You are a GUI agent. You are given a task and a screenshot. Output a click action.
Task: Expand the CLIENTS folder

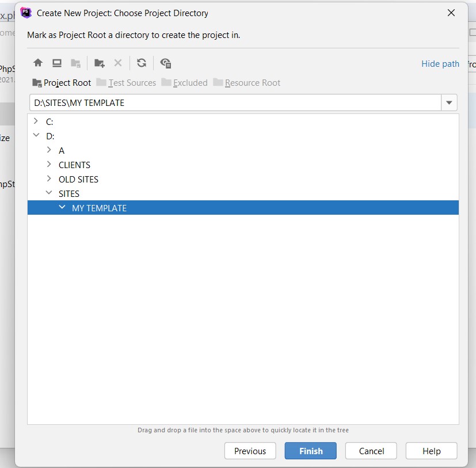coord(49,165)
